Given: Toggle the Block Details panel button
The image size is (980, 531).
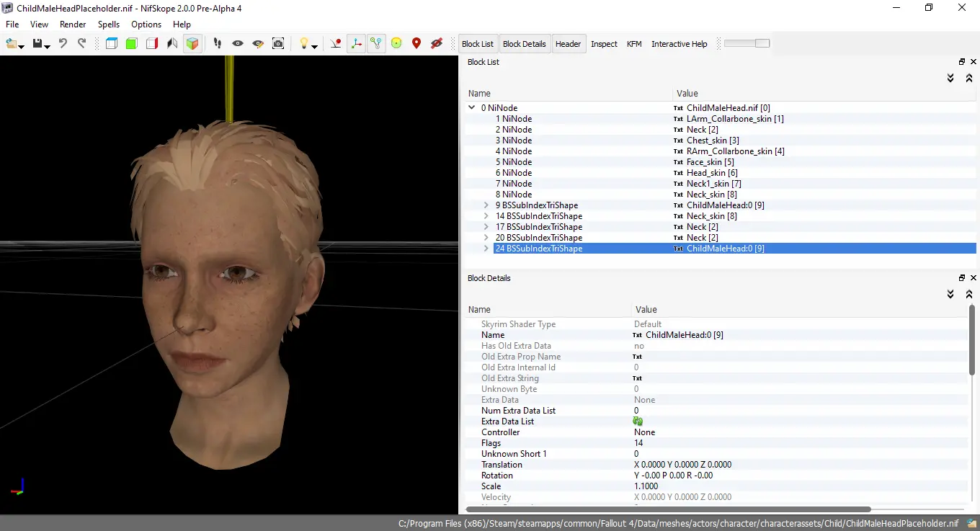Looking at the screenshot, I should 524,44.
